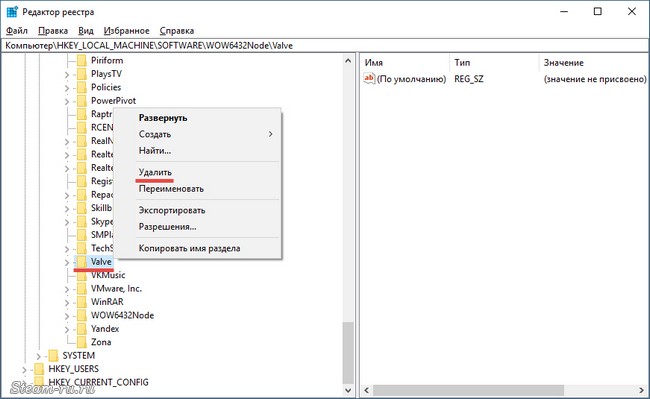Click the tree scrollbar up arrow
Image resolution: width=650 pixels, height=399 pixels.
(348, 61)
